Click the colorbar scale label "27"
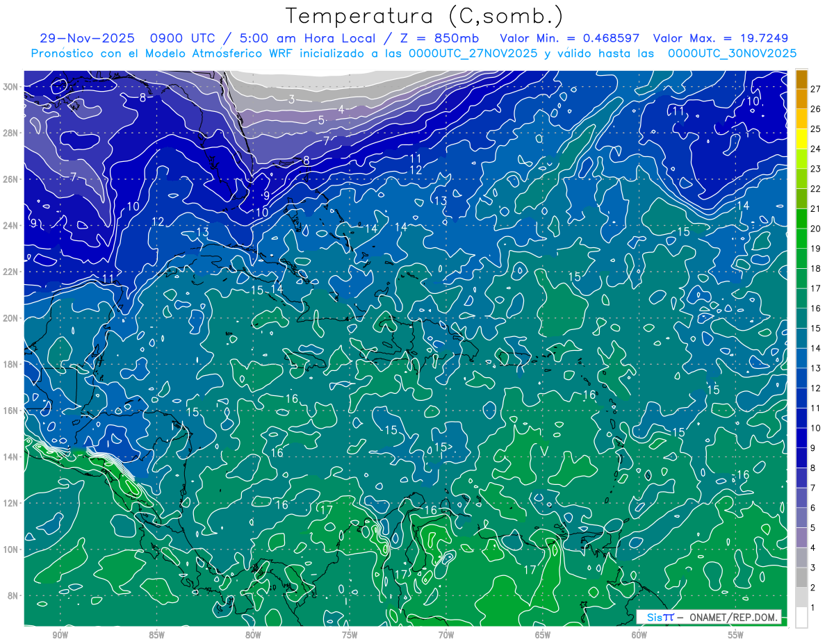This screenshot has height=644, width=834. [x=815, y=89]
